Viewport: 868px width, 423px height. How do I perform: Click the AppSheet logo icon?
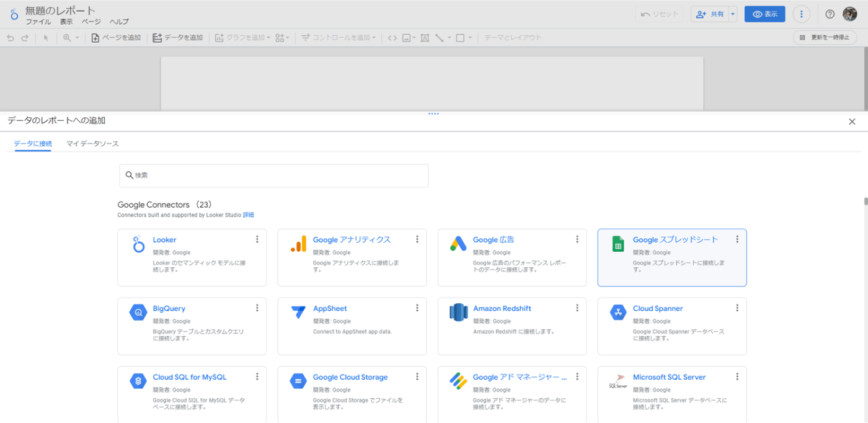tap(298, 313)
